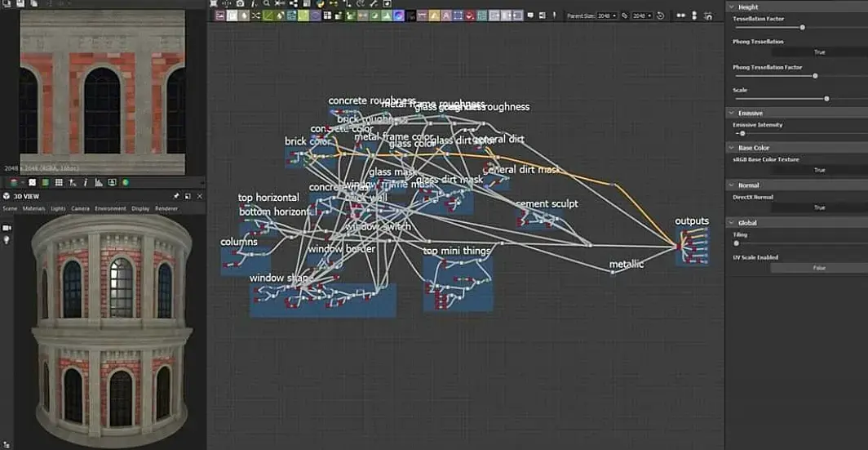Click the 2D view brick wall preview
868x450 pixels.
coord(103,92)
